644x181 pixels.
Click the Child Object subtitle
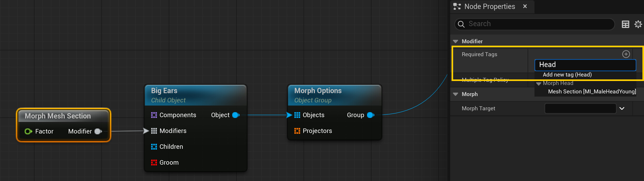tap(168, 100)
